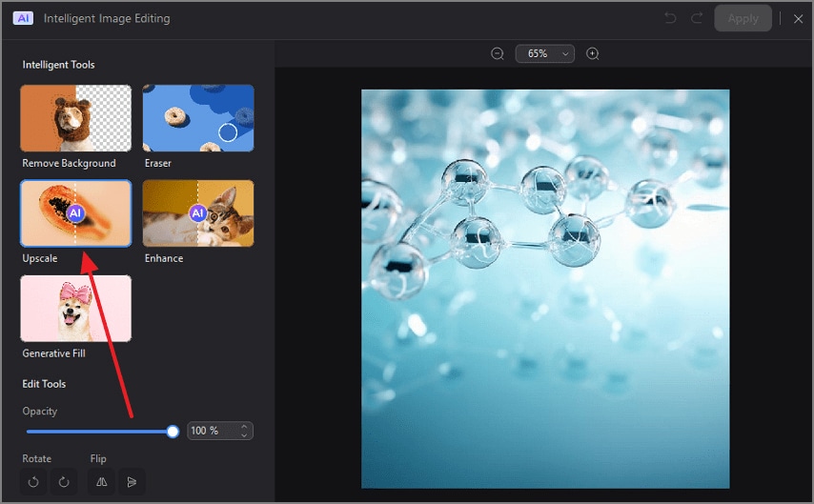Click the Opacity slider handle
This screenshot has width=814, height=504.
173,432
